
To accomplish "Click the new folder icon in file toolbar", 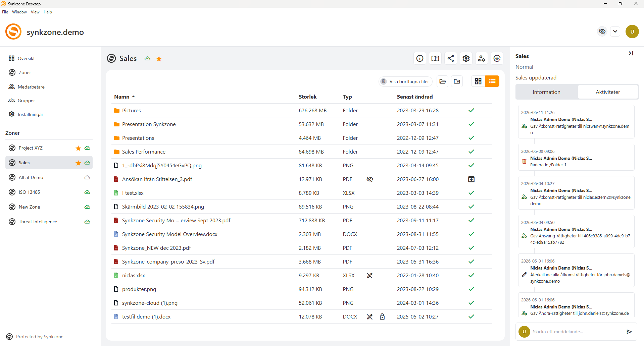I will pos(457,81).
